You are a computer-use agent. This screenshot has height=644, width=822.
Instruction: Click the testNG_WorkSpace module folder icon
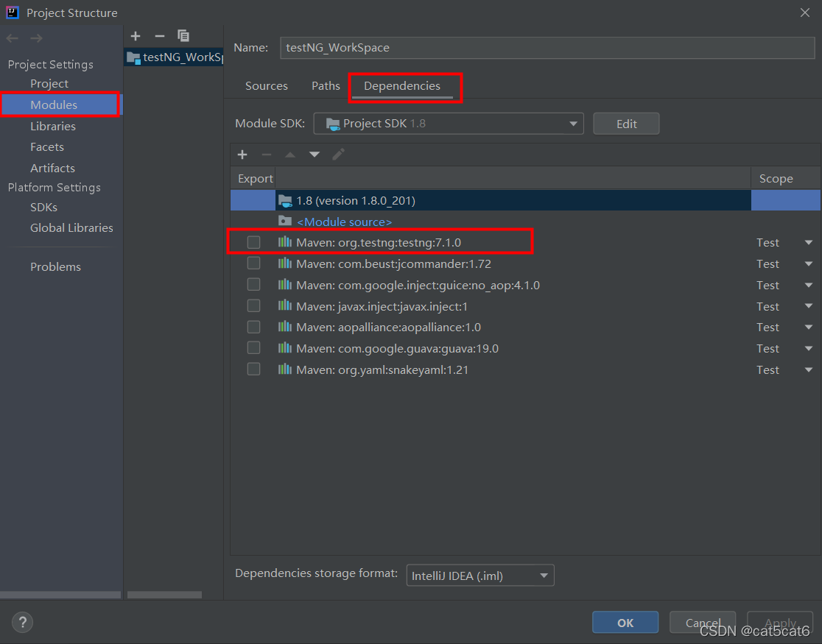[x=133, y=57]
